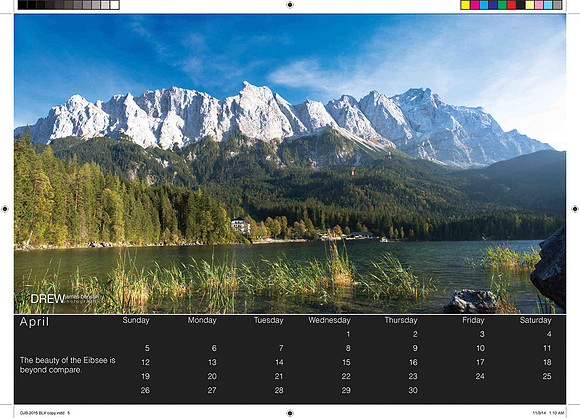
Task: Click the dark blue swatch in the color bar
Action: [x=493, y=5]
